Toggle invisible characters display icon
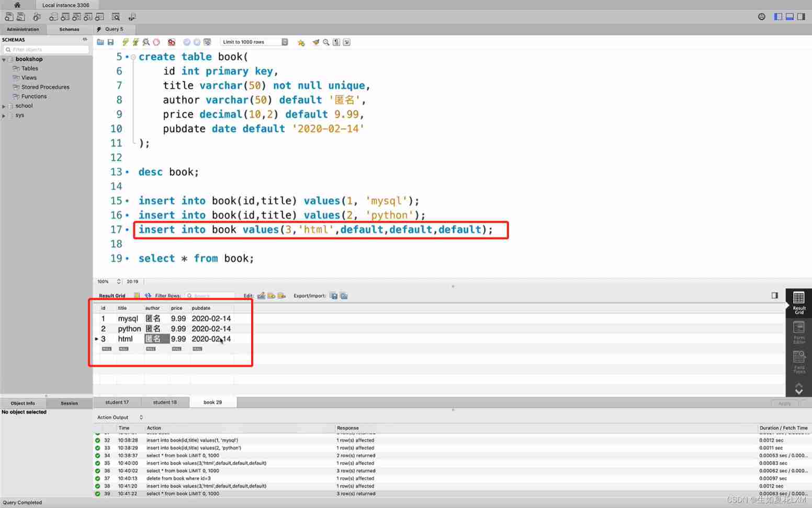Image resolution: width=812 pixels, height=508 pixels. [336, 42]
